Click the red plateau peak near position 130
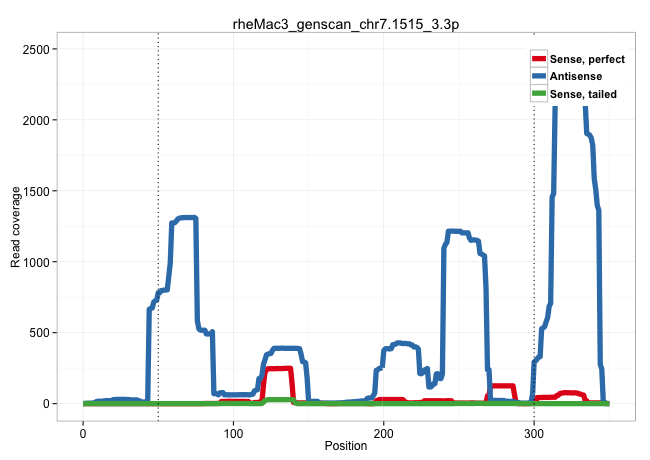 click(x=277, y=369)
